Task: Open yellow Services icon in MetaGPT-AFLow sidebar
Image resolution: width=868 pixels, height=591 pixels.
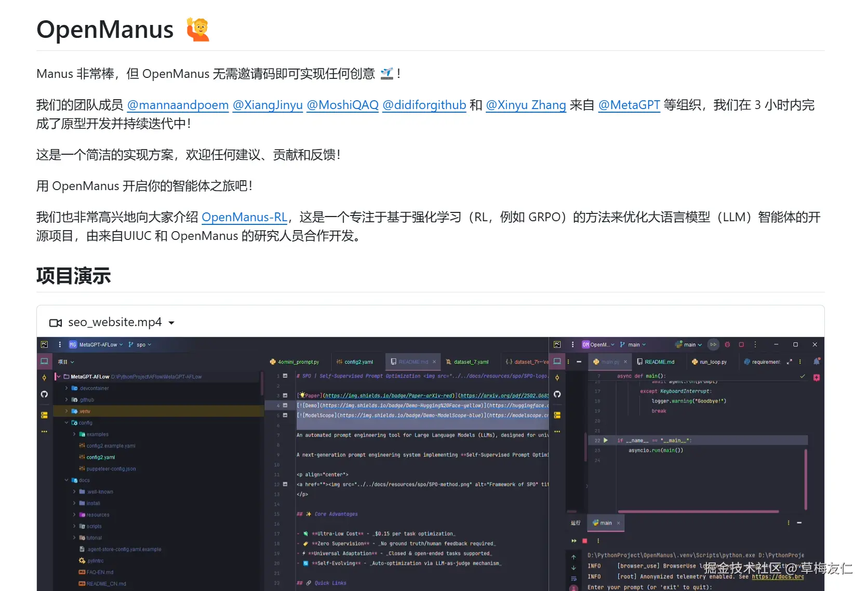Action: click(x=44, y=415)
